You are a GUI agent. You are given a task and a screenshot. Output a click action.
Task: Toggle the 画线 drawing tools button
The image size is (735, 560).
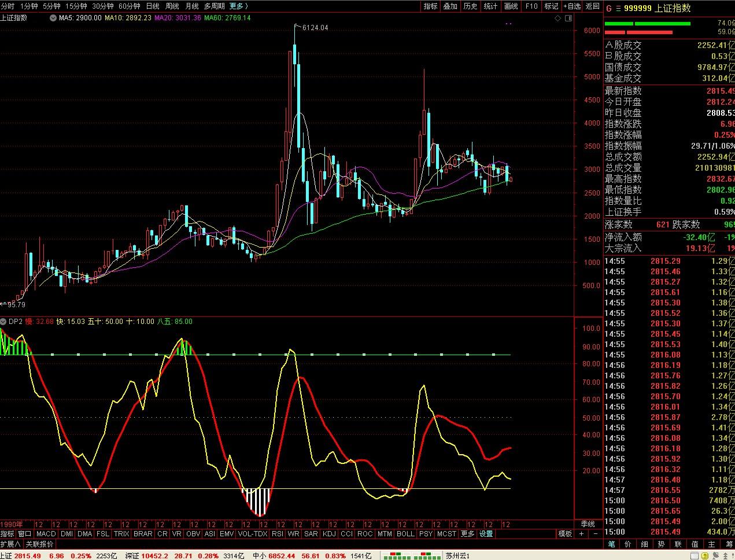coord(511,6)
